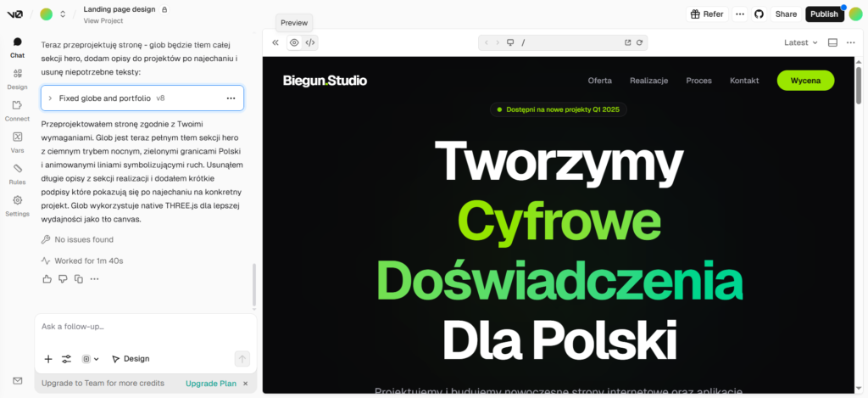The image size is (868, 398).
Task: Open Kontakt nav link in preview
Action: [x=744, y=81]
